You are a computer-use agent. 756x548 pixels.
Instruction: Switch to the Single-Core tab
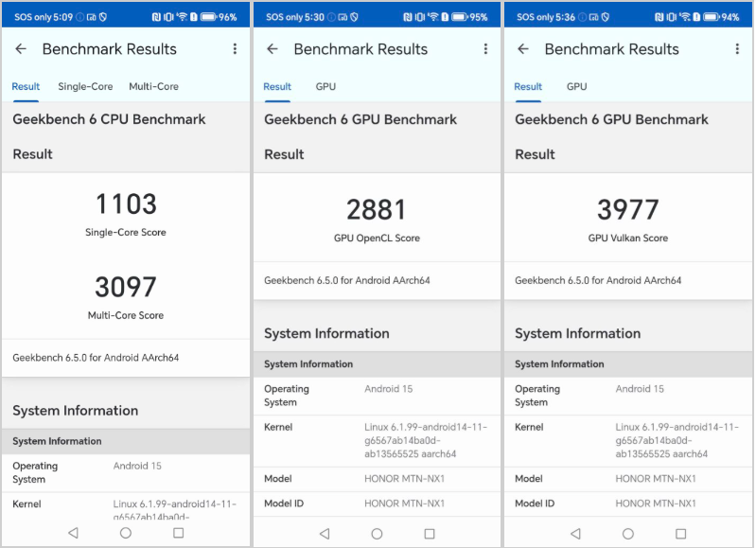tap(85, 86)
